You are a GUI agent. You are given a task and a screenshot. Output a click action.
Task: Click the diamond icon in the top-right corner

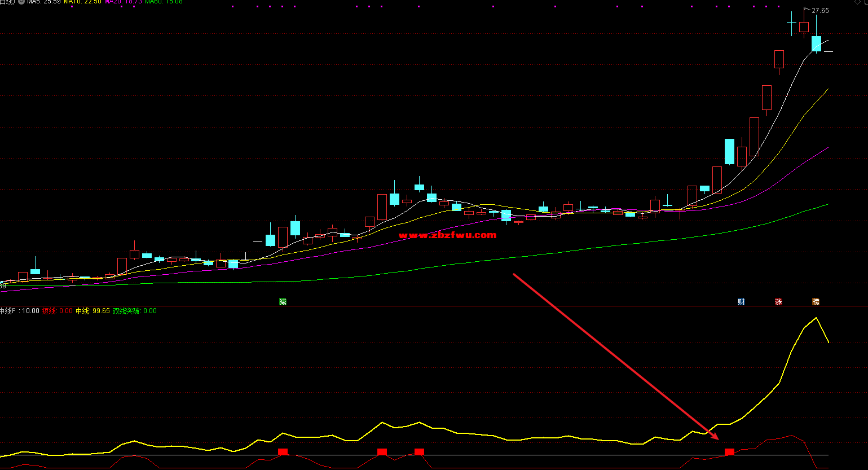pyautogui.click(x=858, y=2)
